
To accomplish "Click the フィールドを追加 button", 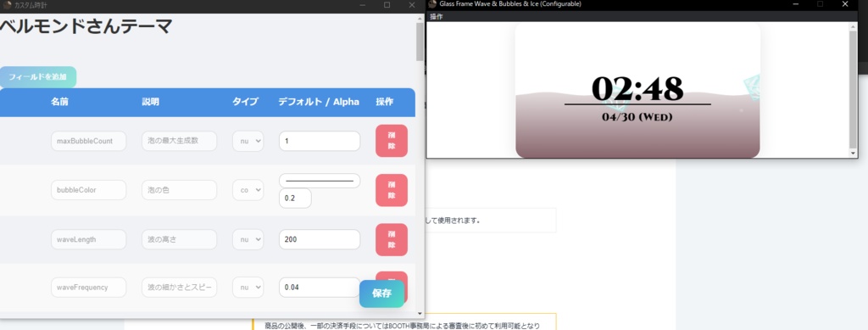I will coord(37,77).
